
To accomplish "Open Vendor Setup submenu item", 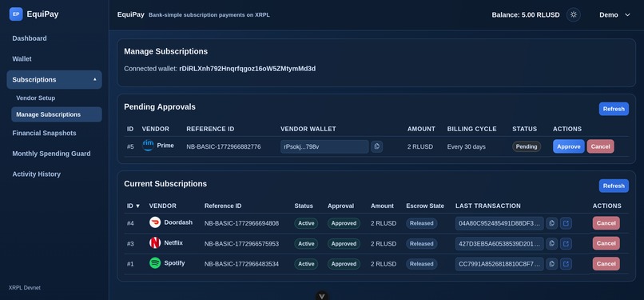I will point(36,98).
